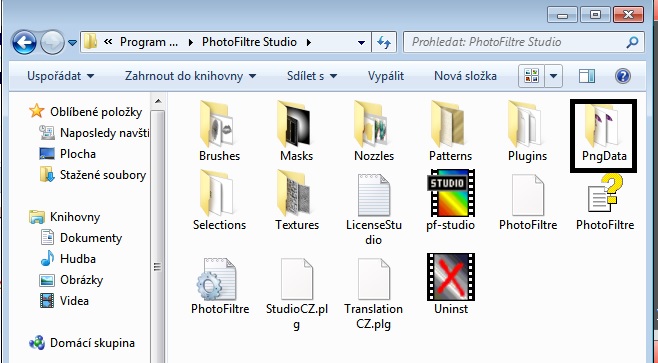The width and height of the screenshot is (658, 363).
Task: Select the blank PhotoFiltre file beside pf-studio
Action: [528, 202]
